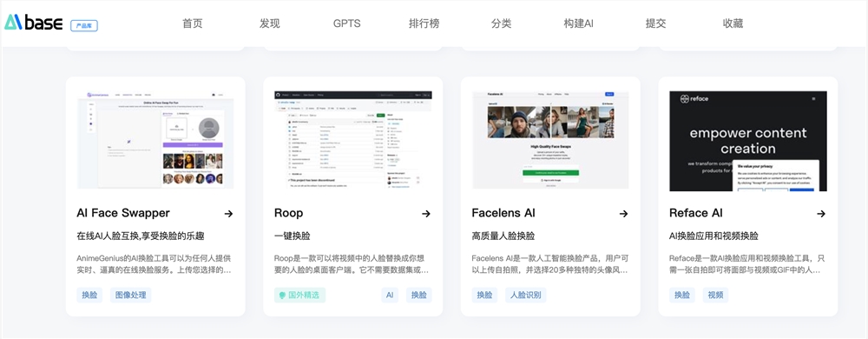Click the subtitle 一键换脸
The height and width of the screenshot is (339, 868).
[293, 236]
